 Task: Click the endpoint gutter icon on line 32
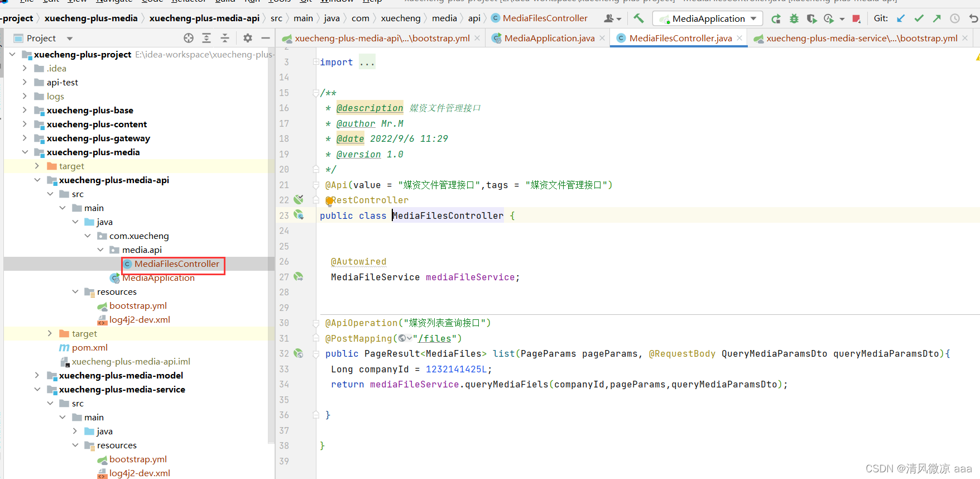pyautogui.click(x=299, y=353)
